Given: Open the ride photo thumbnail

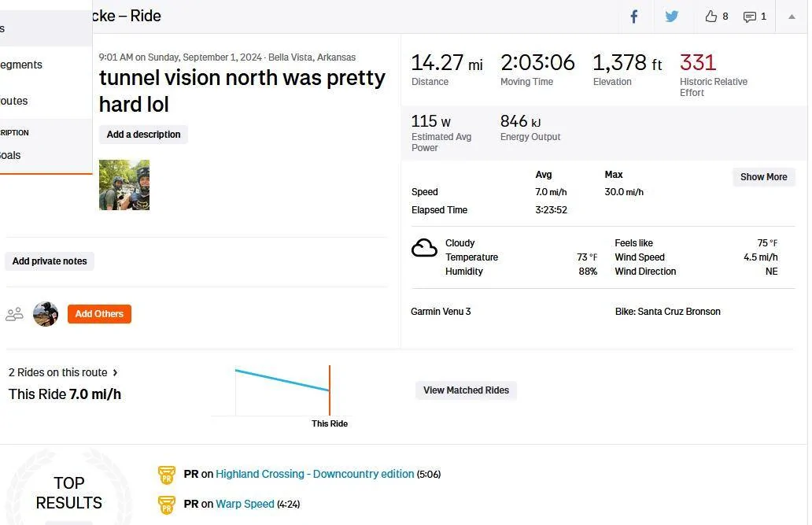Looking at the screenshot, I should click(124, 185).
